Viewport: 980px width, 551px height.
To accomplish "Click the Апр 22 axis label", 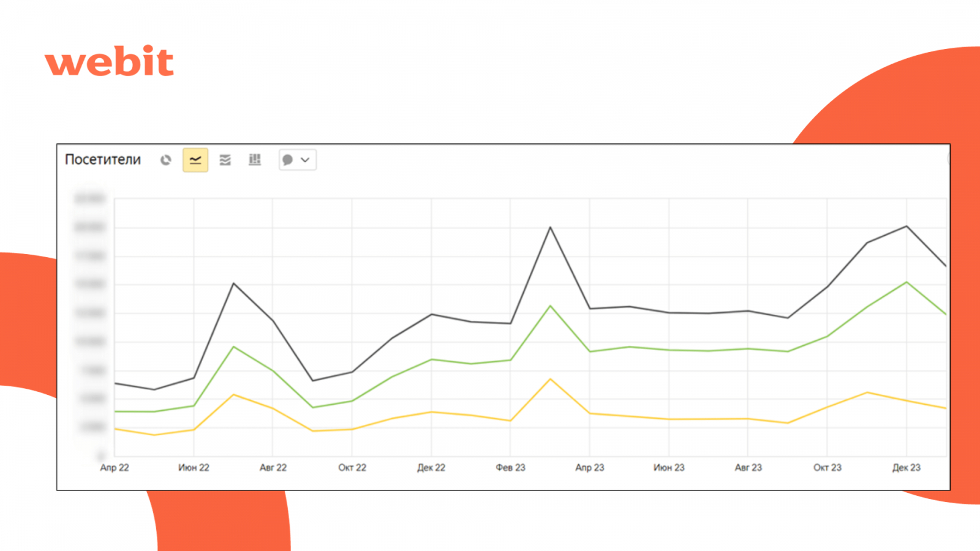I will pos(115,468).
